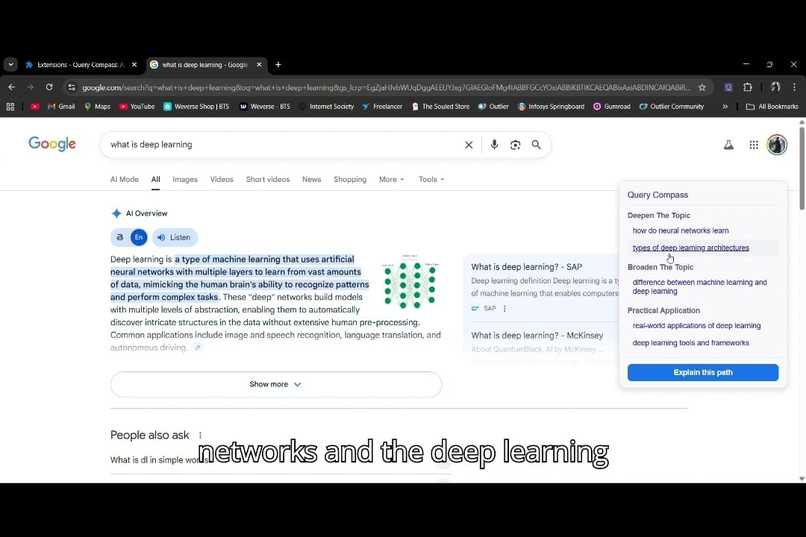Viewport: 806px width, 537px height.
Task: Switch to Images tab
Action: (185, 179)
